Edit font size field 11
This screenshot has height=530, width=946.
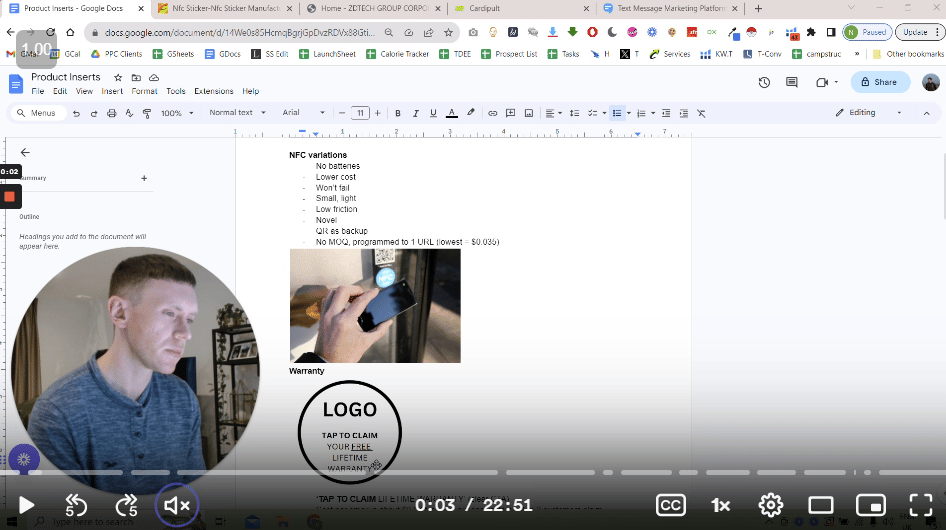360,113
